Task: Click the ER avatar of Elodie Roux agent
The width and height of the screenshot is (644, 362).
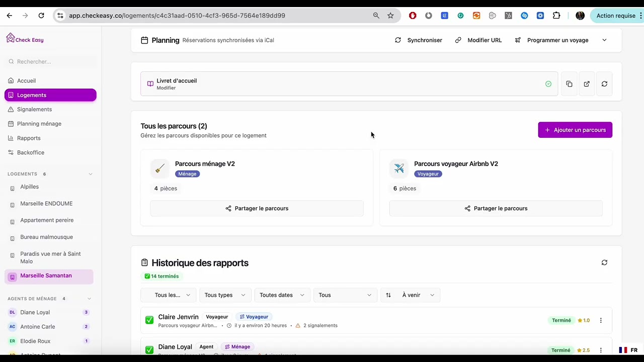Action: 12,341
